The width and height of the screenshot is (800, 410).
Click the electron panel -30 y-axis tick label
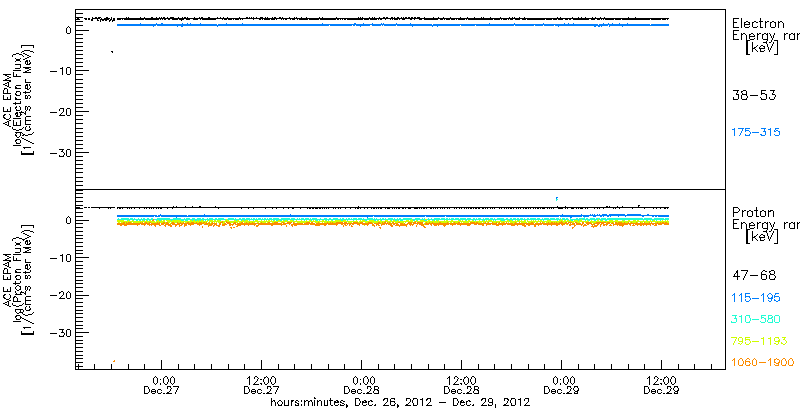(61, 152)
